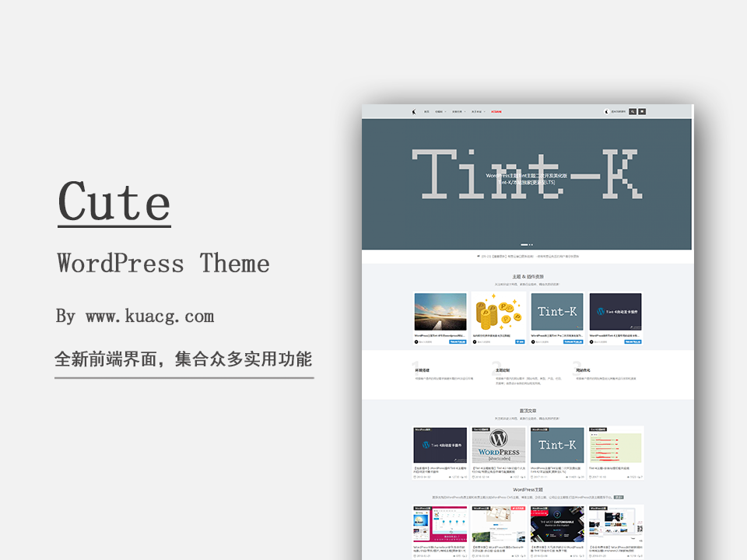The height and width of the screenshot is (560, 747).
Task: Click the site logo in the navbar
Action: pyautogui.click(x=414, y=111)
